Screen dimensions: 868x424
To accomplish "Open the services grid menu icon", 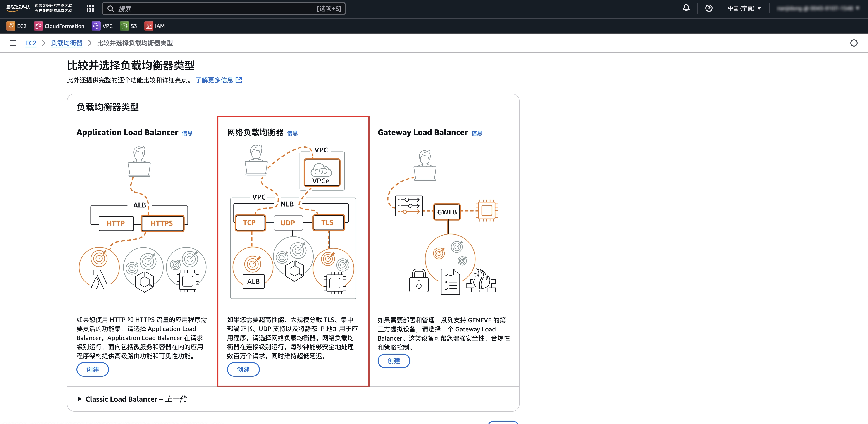I will coord(90,9).
